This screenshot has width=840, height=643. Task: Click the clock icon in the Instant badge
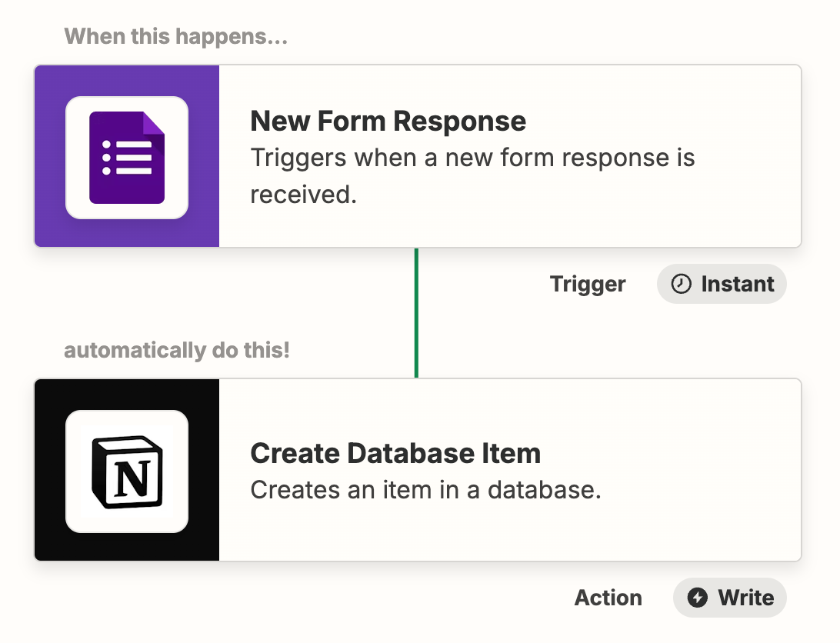[682, 284]
